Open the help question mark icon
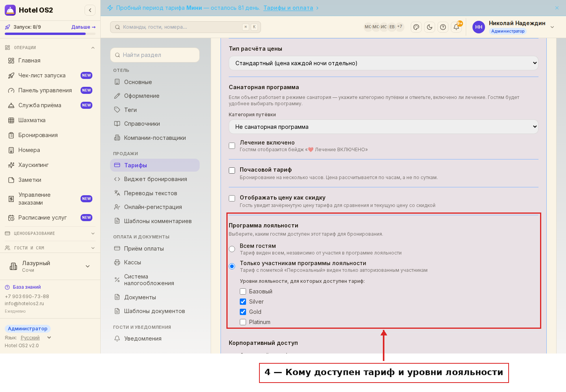 (443, 27)
